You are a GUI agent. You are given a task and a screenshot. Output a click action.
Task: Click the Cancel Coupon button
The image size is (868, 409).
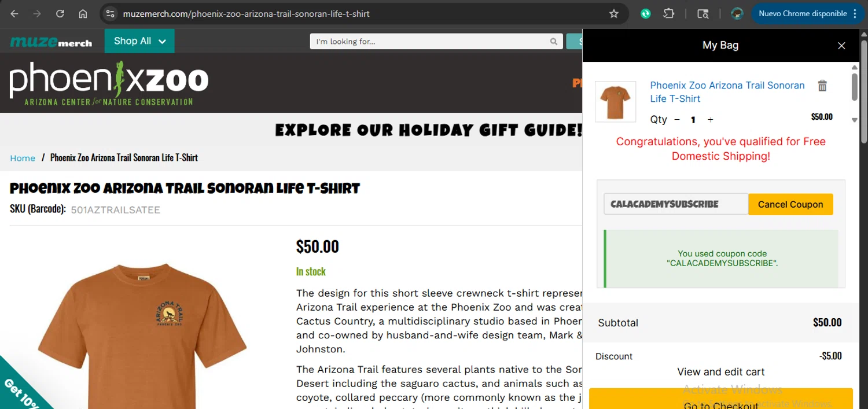pos(790,204)
